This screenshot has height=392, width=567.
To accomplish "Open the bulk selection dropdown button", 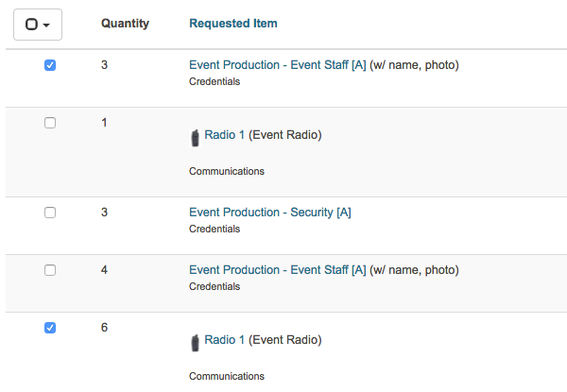I will click(x=38, y=25).
